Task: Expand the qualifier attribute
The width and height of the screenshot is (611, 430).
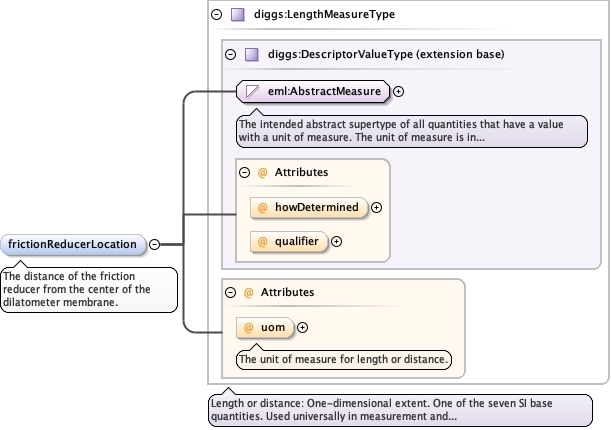Action: [x=336, y=242]
